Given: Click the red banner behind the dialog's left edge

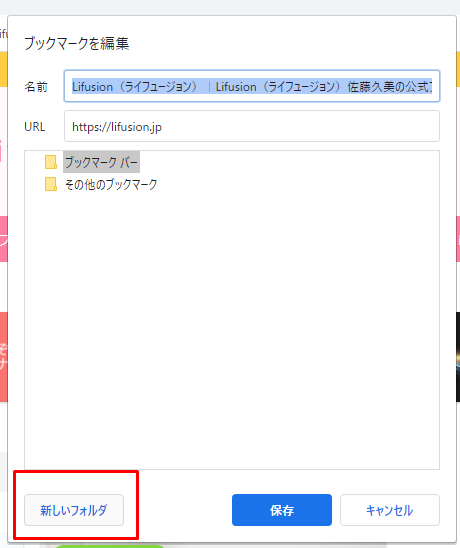Looking at the screenshot, I should 3,357.
